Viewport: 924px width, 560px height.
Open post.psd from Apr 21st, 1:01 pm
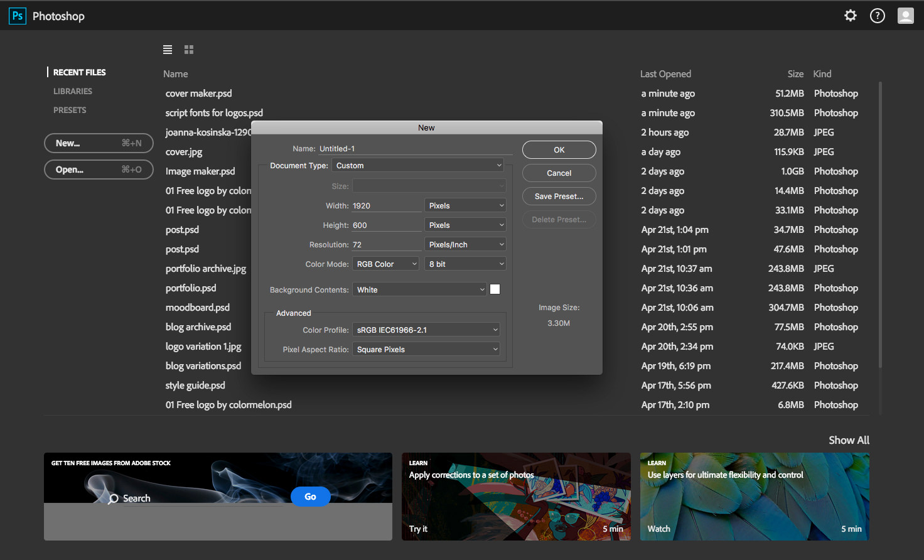182,249
